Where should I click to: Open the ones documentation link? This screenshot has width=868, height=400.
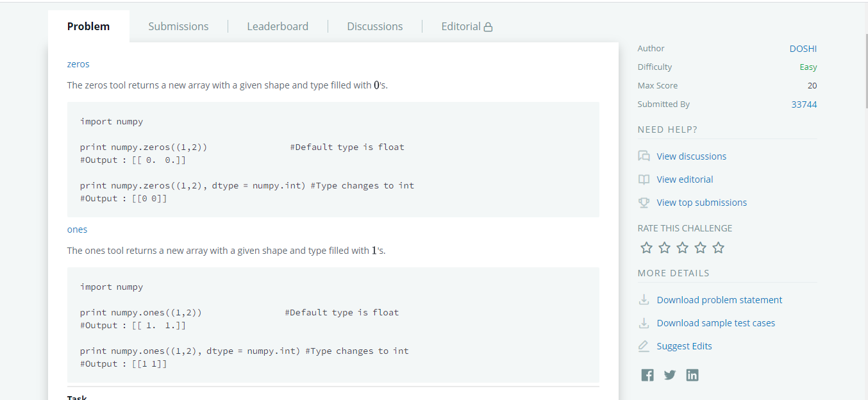77,229
